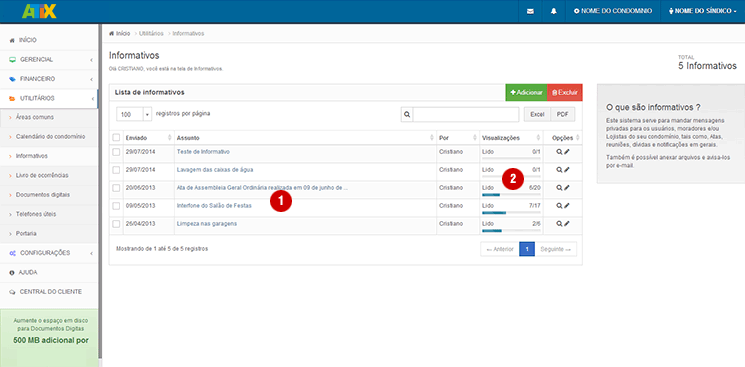Open Informativos item in sidebar
The image size is (745, 367).
[x=32, y=156]
